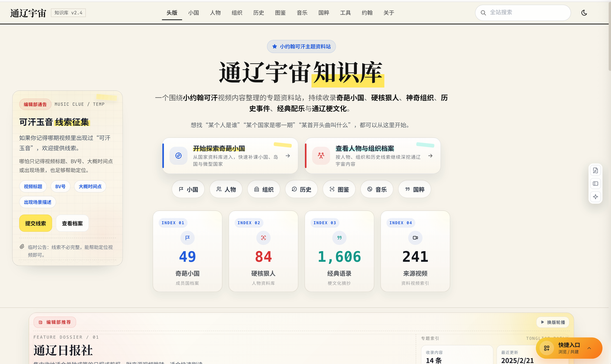Select the 组织 quick-nav chip with building icon
The image size is (611, 364).
pos(263,189)
